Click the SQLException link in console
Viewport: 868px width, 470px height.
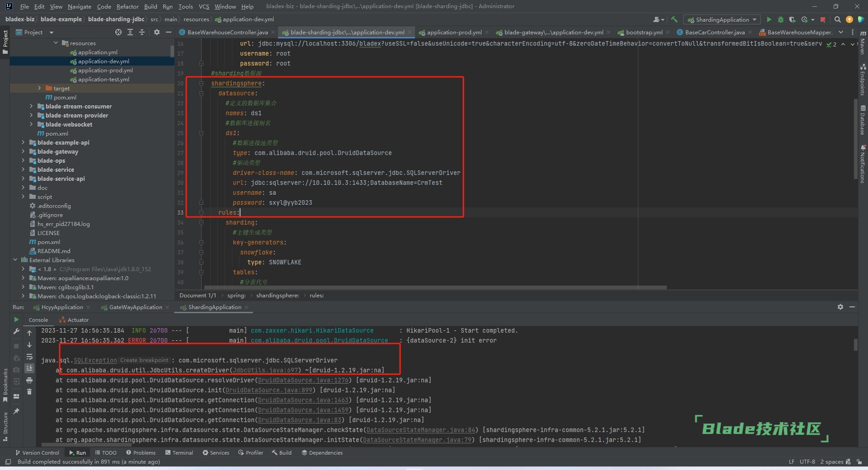point(95,360)
